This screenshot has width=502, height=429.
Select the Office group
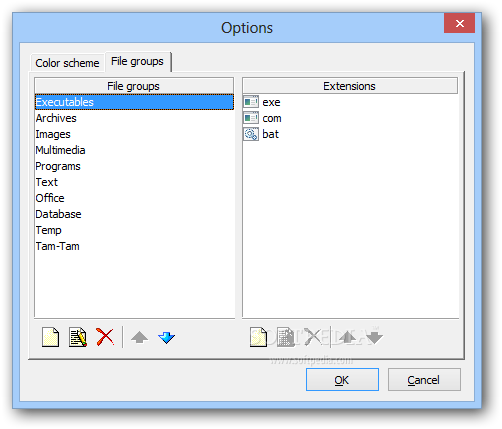click(x=134, y=198)
